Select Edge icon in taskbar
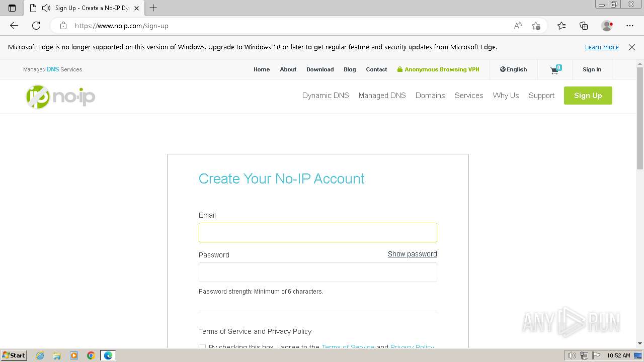This screenshot has height=362, width=644. 108,355
